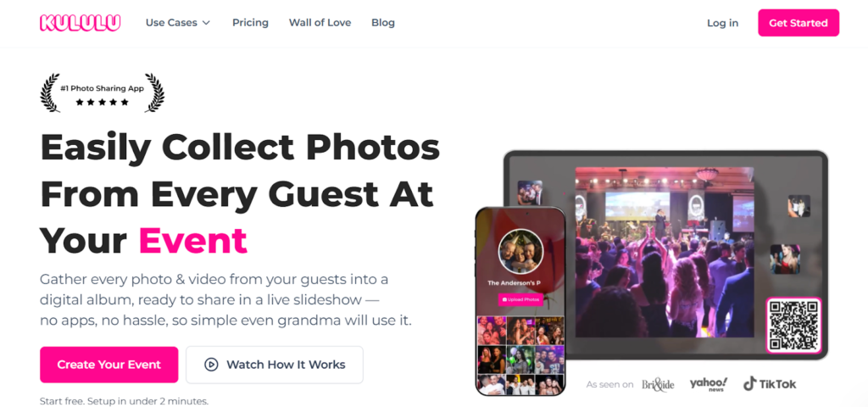Click the #1 Photo Sharing App laurel badge
The height and width of the screenshot is (407, 868).
[x=102, y=93]
